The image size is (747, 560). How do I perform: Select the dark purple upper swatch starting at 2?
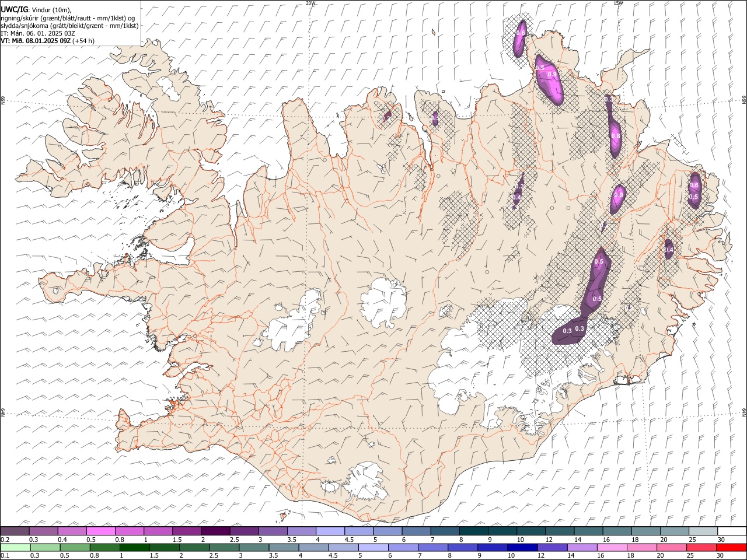[x=215, y=531]
